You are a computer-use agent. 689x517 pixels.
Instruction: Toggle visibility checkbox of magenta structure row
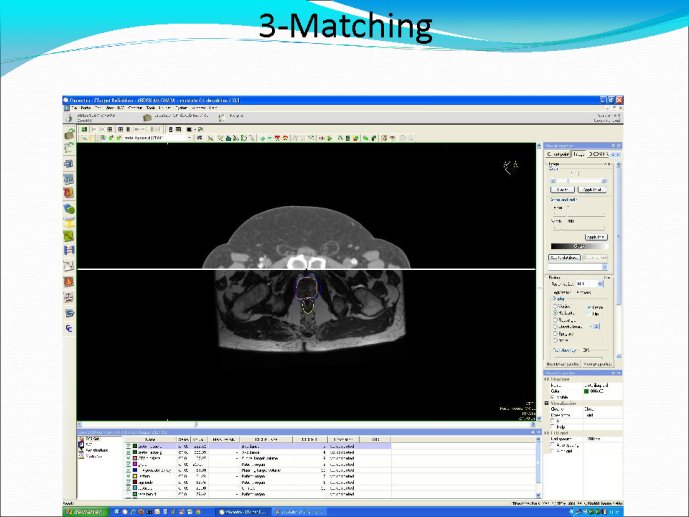(129, 464)
